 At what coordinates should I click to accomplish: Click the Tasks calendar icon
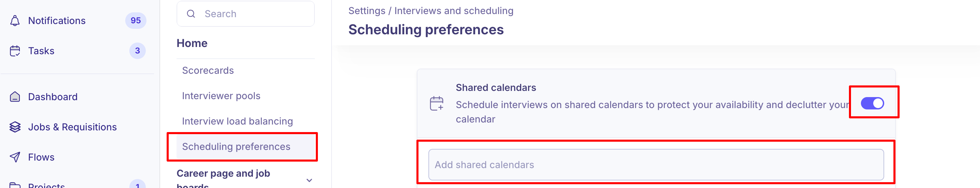pos(15,51)
